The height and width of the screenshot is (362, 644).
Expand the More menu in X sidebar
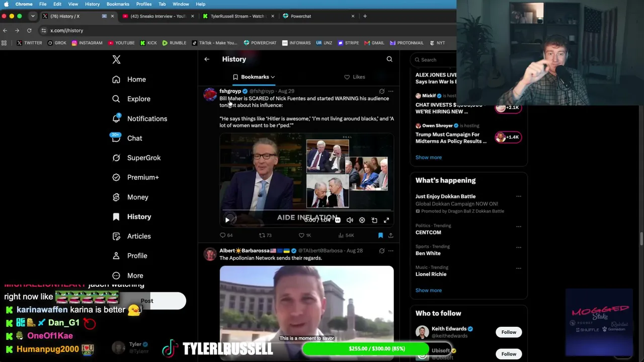click(x=128, y=276)
